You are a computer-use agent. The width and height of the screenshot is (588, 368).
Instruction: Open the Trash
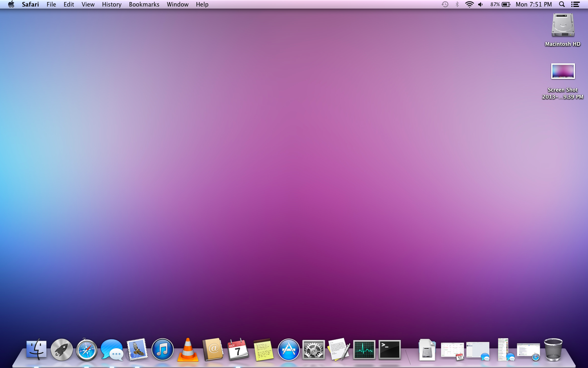pos(553,350)
